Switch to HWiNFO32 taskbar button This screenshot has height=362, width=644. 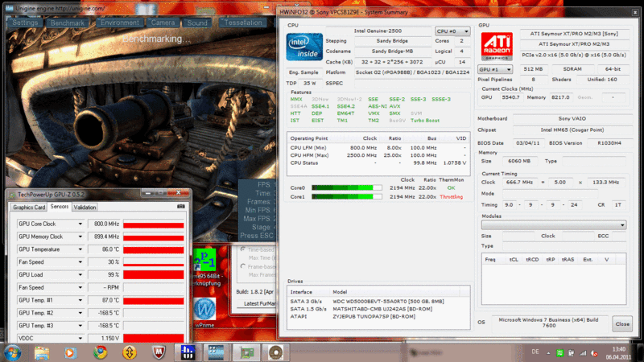pos(188,352)
